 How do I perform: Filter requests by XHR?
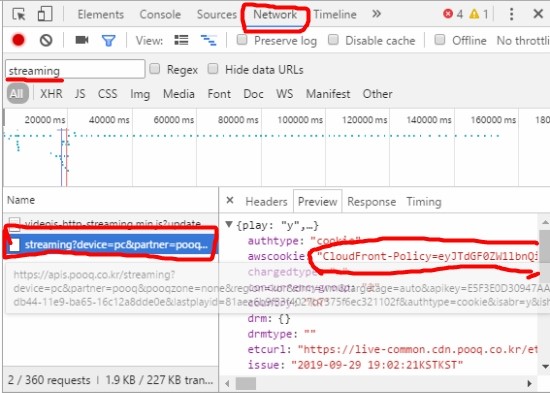coord(51,94)
